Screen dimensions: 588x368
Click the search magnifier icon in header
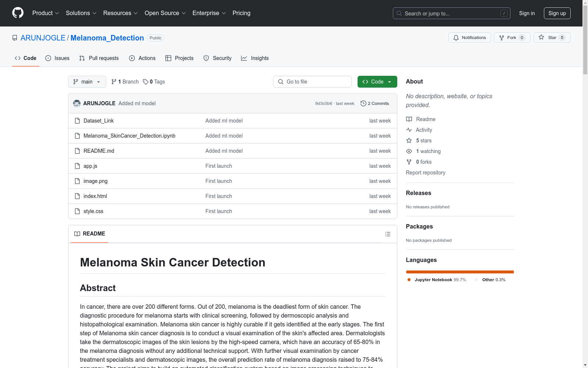399,13
